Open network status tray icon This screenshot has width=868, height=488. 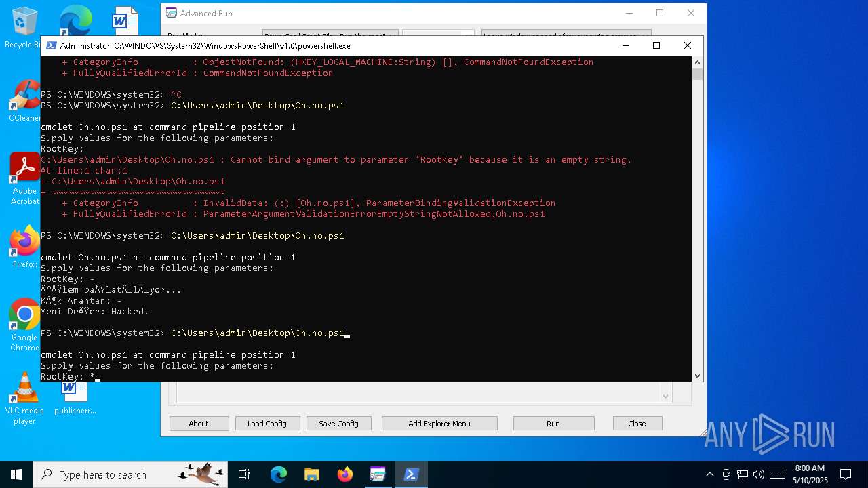coord(743,474)
